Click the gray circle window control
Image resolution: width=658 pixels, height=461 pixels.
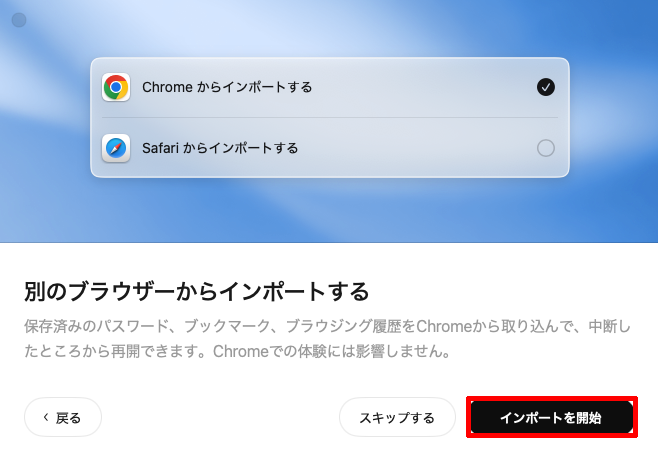click(x=19, y=20)
